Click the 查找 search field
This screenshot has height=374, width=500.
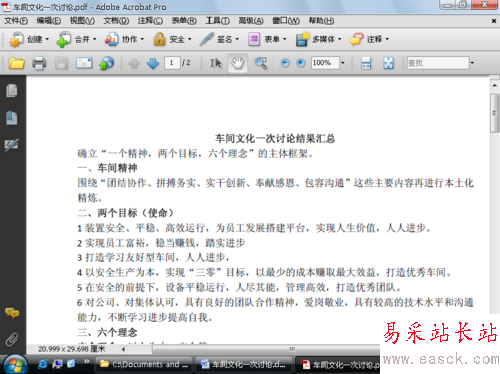pos(437,63)
